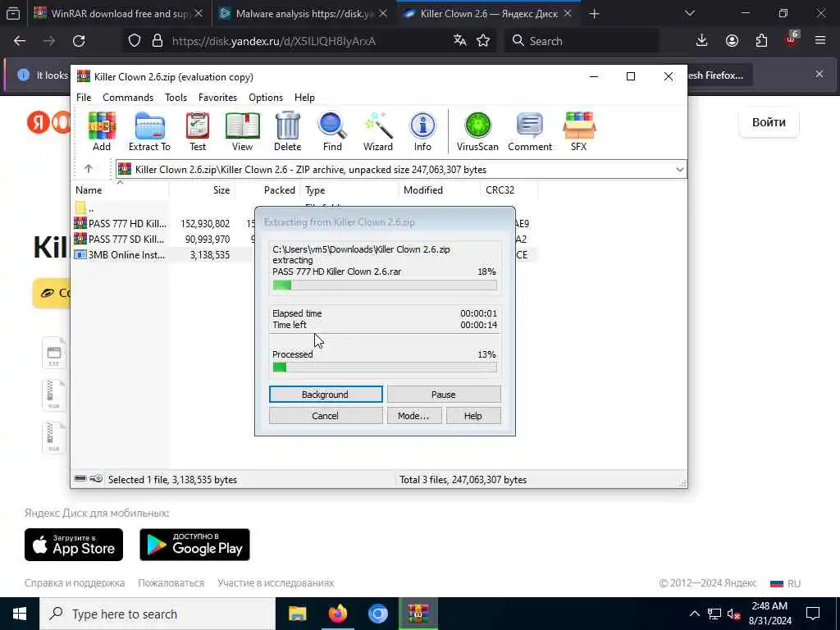Open the WinRAR Help menu
This screenshot has width=840, height=630.
(304, 98)
